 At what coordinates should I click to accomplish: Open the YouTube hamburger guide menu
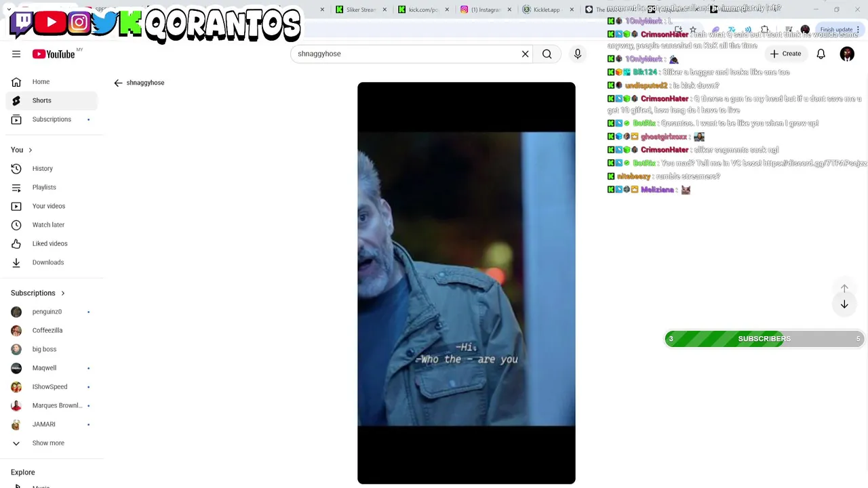tap(16, 54)
